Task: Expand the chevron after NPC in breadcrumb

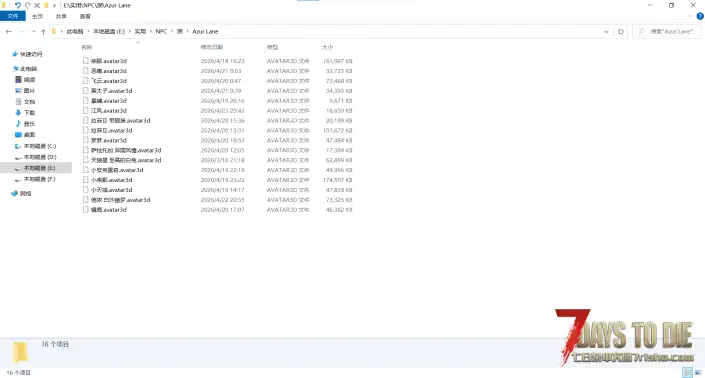Action: click(172, 31)
